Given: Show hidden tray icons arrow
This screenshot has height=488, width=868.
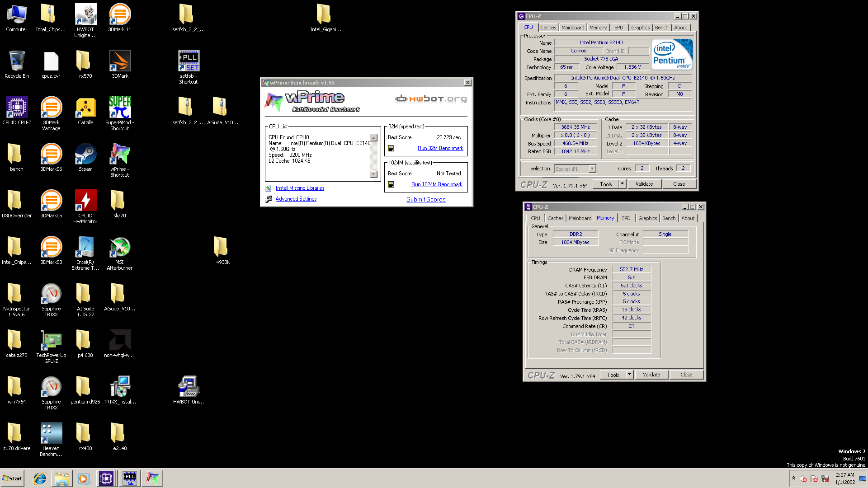Looking at the screenshot, I should pyautogui.click(x=793, y=478).
